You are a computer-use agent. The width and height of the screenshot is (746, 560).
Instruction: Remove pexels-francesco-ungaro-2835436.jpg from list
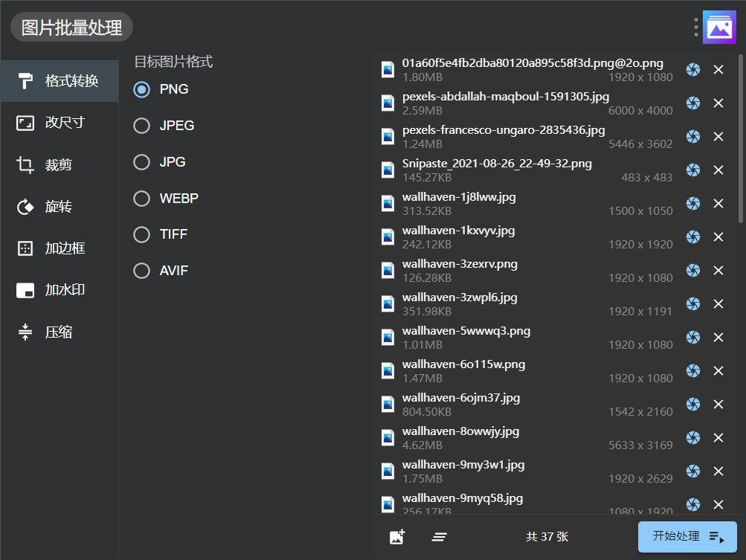tap(718, 137)
